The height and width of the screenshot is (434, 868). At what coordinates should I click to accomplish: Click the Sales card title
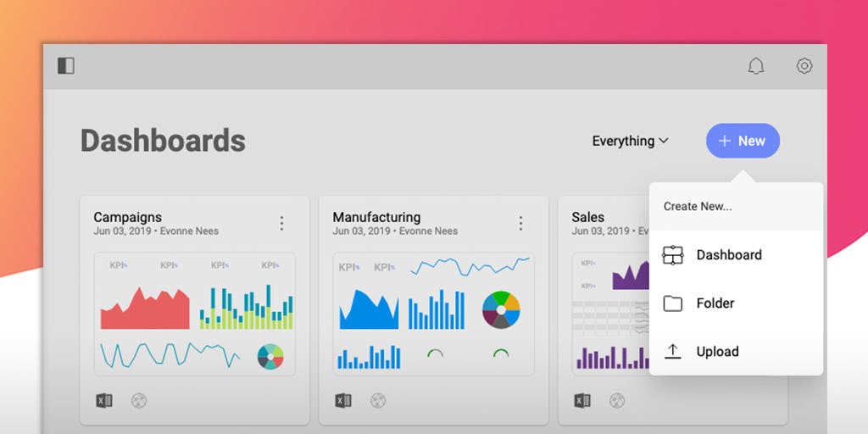[588, 217]
